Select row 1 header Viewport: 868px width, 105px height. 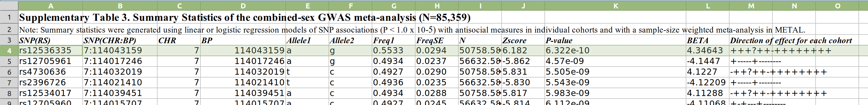(x=9, y=17)
